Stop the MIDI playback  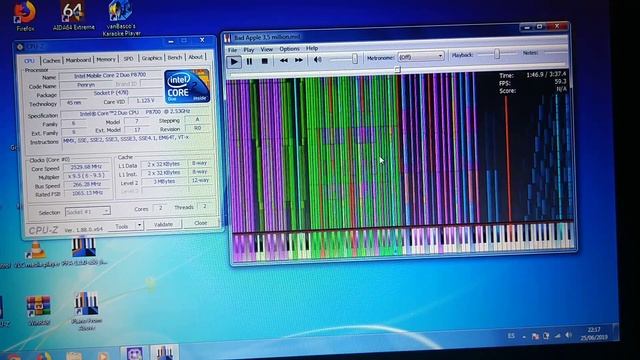[x=264, y=61]
